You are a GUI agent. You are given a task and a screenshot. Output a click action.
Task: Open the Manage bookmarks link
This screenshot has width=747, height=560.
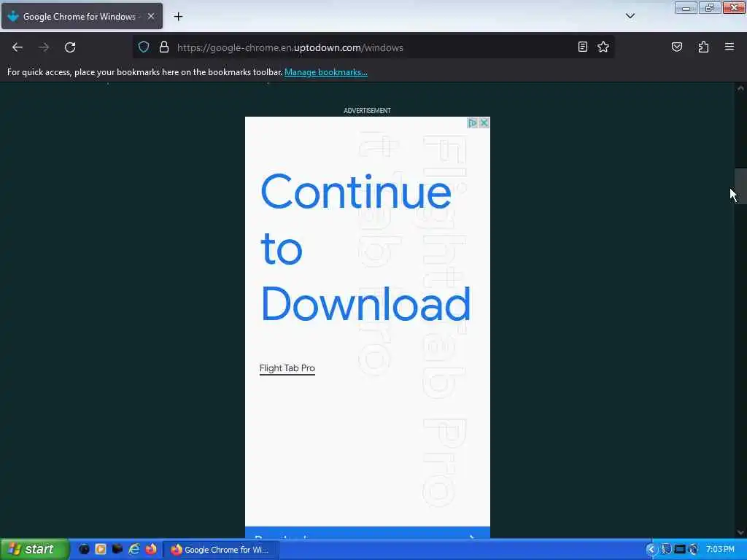coord(326,72)
